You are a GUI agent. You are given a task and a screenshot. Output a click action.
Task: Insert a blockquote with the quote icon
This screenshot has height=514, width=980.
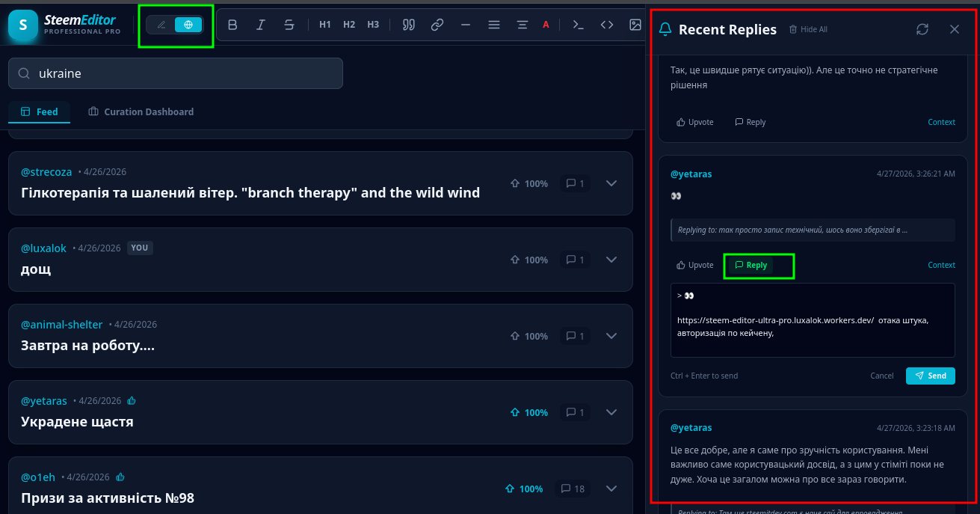tap(409, 25)
